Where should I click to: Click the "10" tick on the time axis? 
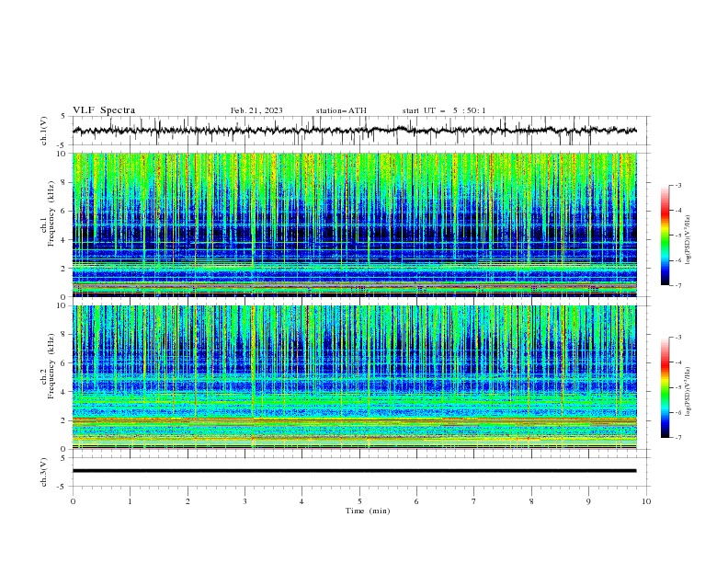[x=646, y=501]
